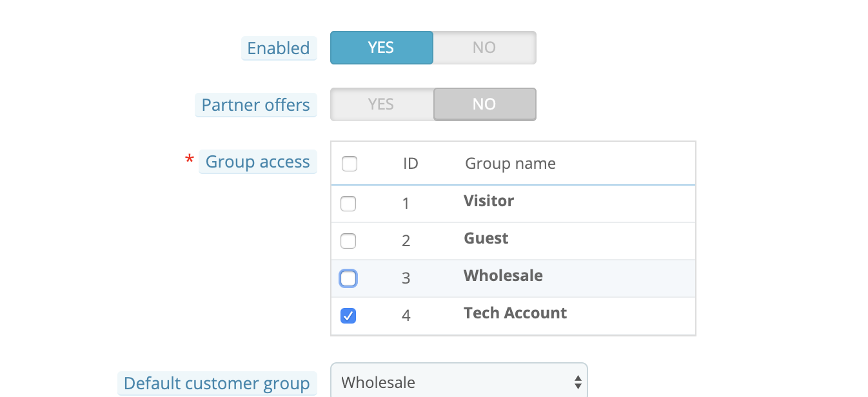The image size is (868, 397).
Task: Check the Wholesale group access checkbox
Action: pyautogui.click(x=348, y=278)
